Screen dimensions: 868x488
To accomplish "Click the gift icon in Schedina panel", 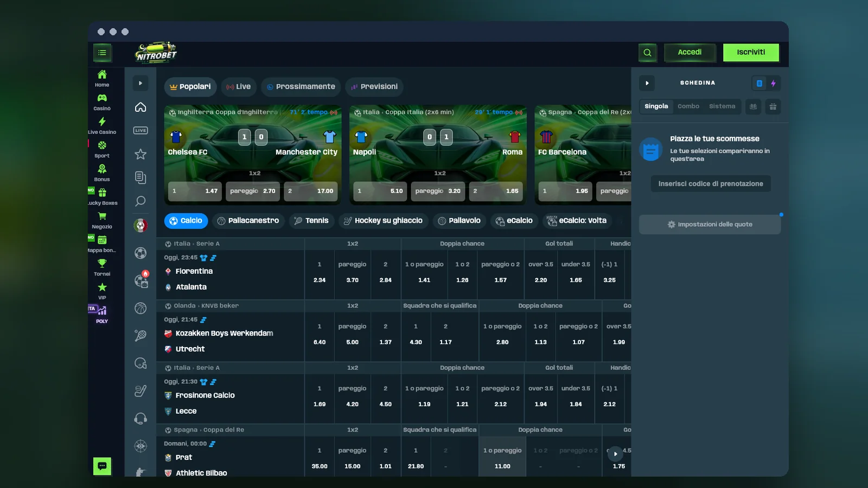I will point(773,107).
